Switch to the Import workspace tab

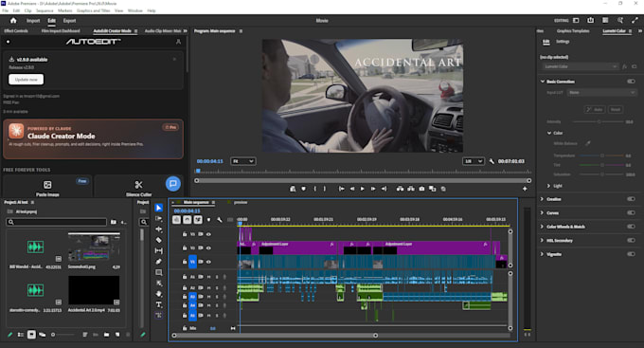tap(33, 21)
